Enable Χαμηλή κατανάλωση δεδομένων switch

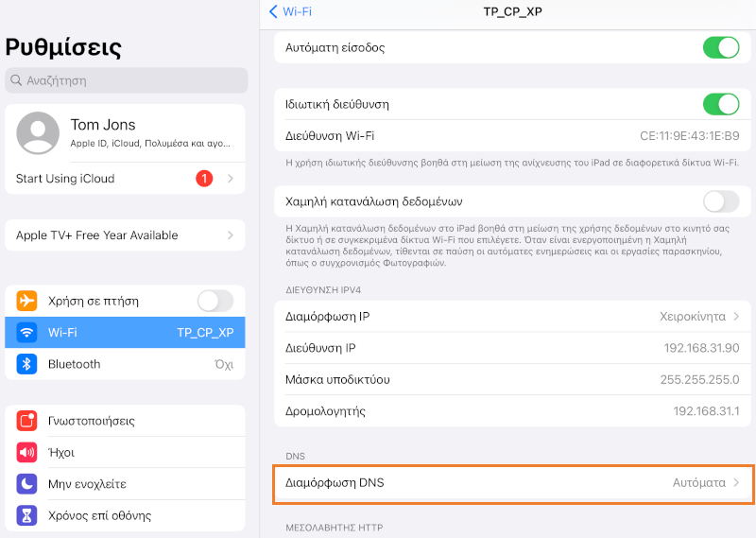tap(721, 201)
